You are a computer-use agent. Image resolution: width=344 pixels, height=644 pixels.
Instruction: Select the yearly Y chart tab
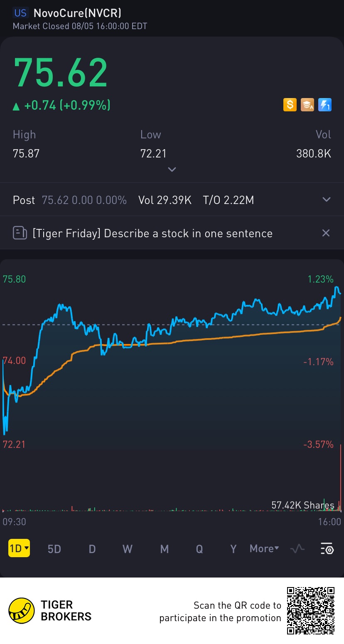[x=233, y=549]
